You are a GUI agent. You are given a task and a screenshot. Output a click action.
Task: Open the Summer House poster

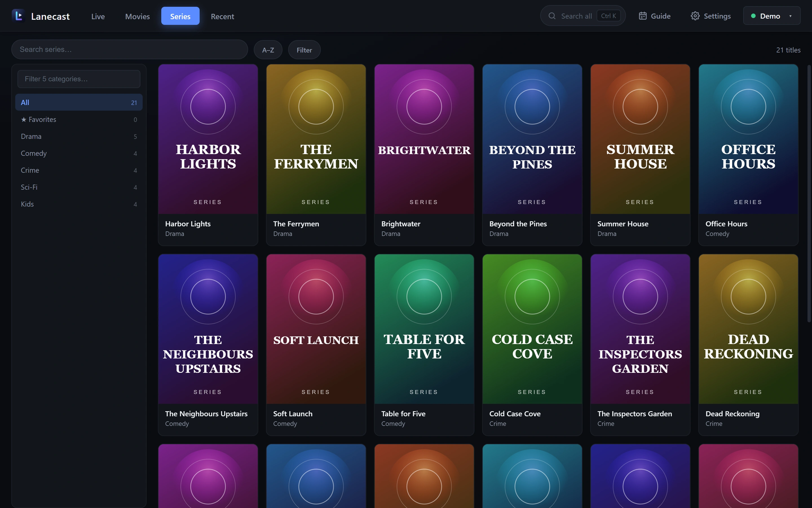coord(640,139)
